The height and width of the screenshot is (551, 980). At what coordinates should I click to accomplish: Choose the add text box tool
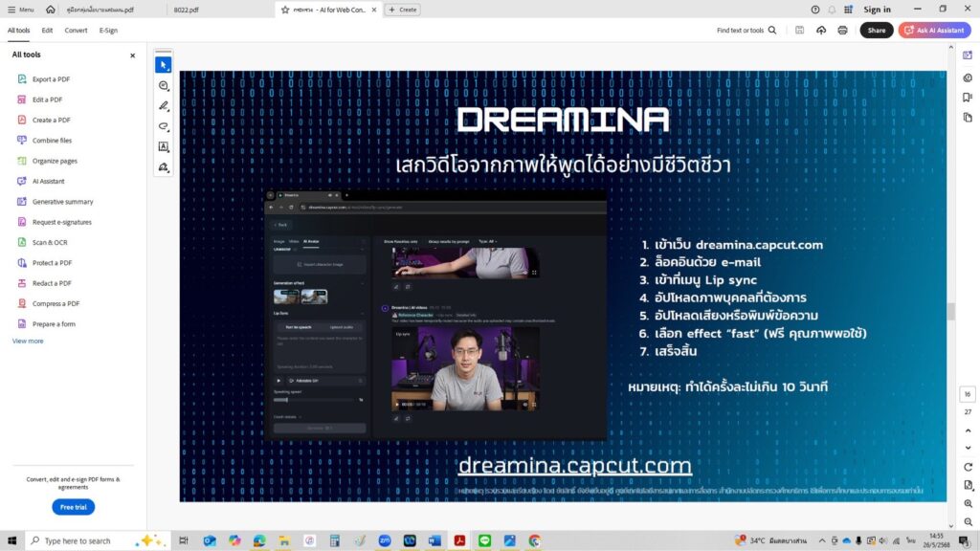click(163, 146)
